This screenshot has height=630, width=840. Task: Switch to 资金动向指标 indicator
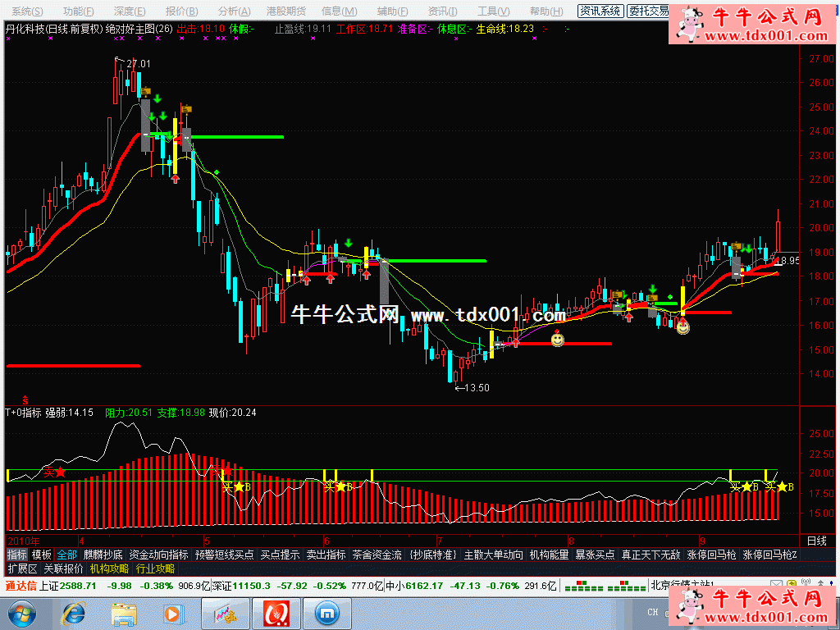[158, 555]
